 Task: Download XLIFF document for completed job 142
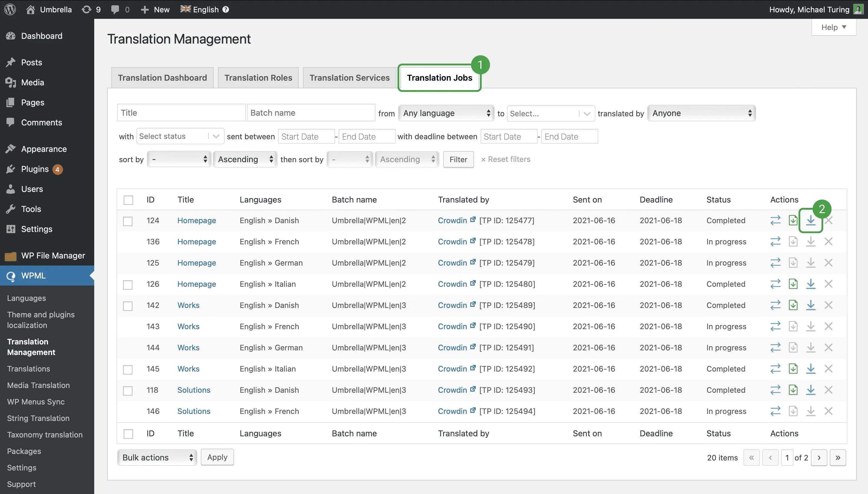(793, 305)
